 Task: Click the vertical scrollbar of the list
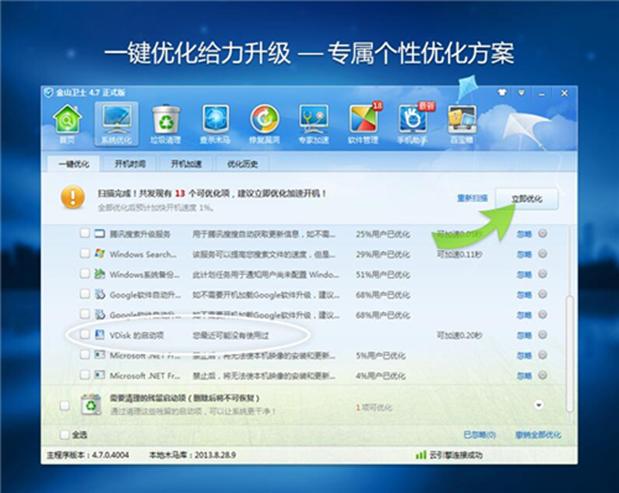click(x=569, y=353)
